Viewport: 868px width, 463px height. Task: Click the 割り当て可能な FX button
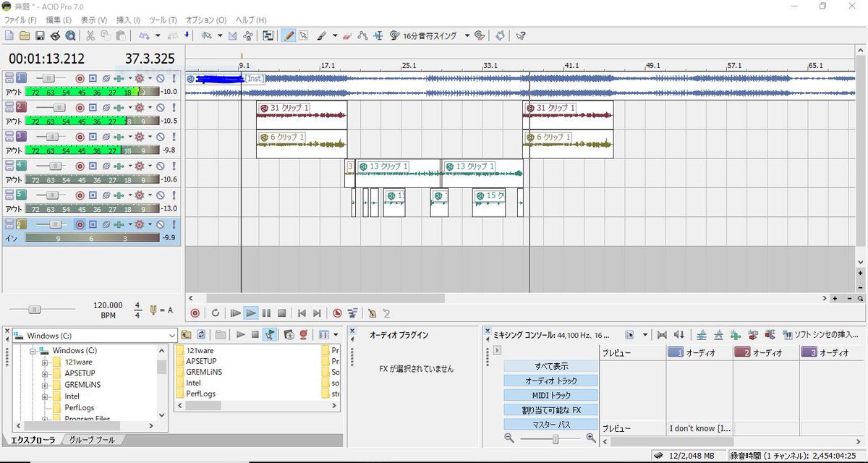click(x=551, y=410)
